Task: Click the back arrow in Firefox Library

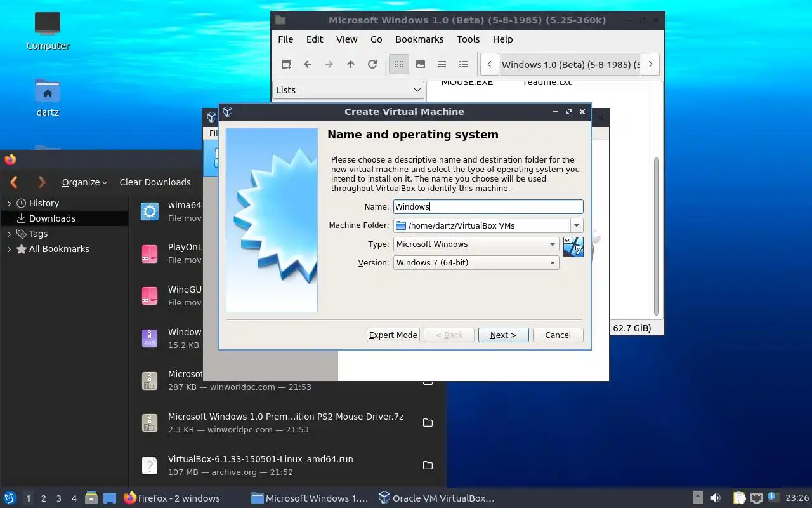Action: (x=14, y=182)
